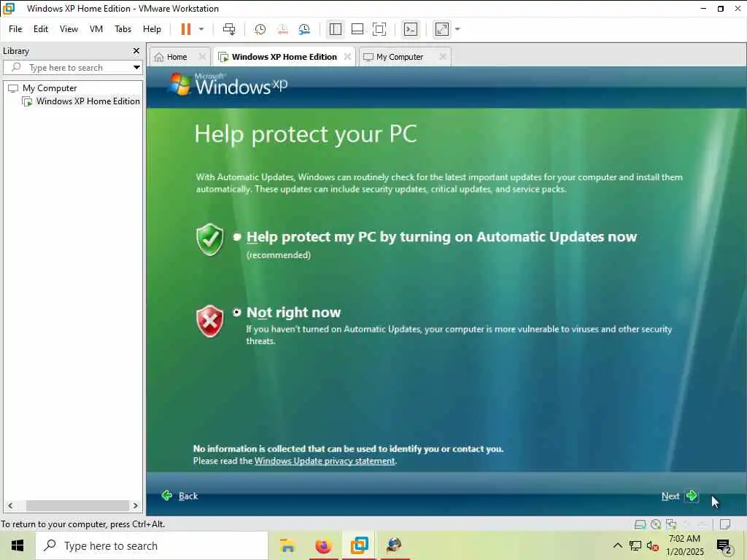Open the stretch options dropdown arrow

[x=457, y=29]
